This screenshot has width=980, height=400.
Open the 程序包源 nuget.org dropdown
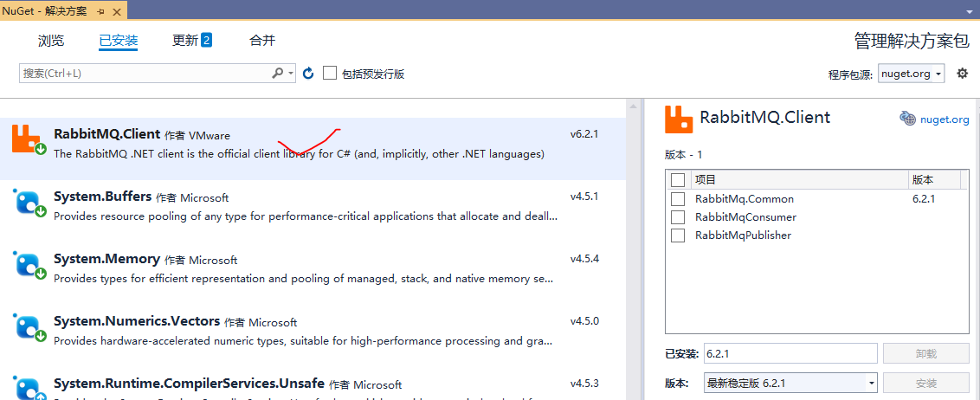pos(912,73)
